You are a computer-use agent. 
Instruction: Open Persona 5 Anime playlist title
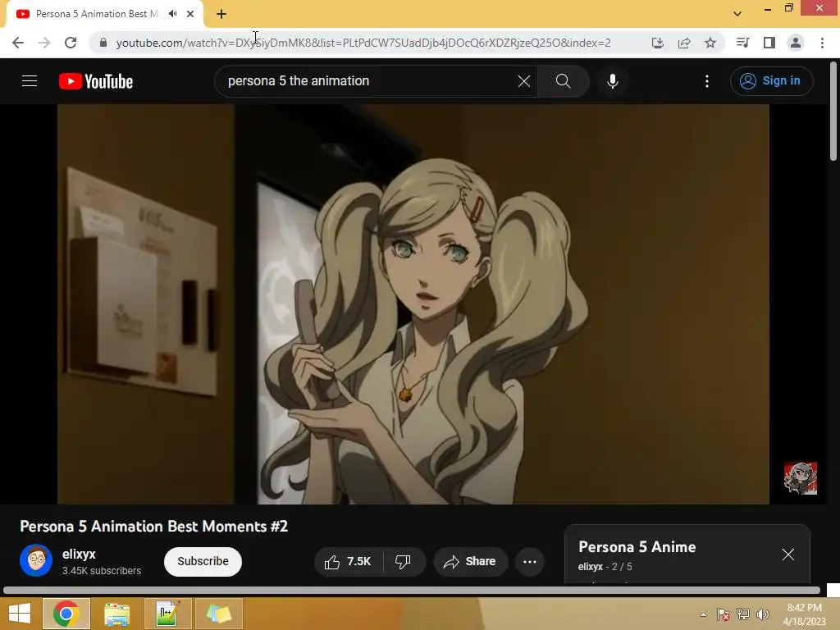[x=637, y=547]
